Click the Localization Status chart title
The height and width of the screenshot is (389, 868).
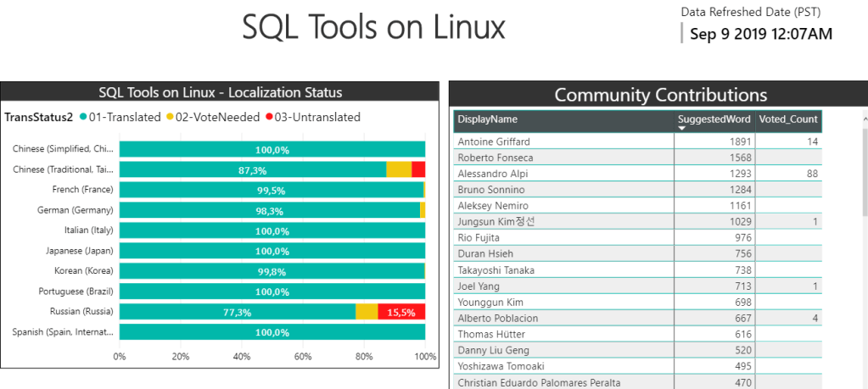tap(220, 92)
